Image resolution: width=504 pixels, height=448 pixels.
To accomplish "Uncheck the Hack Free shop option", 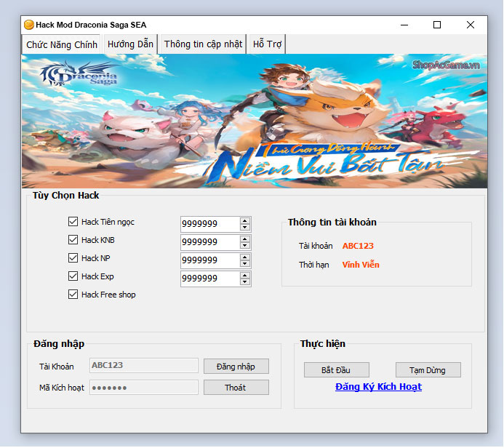I will tap(73, 295).
